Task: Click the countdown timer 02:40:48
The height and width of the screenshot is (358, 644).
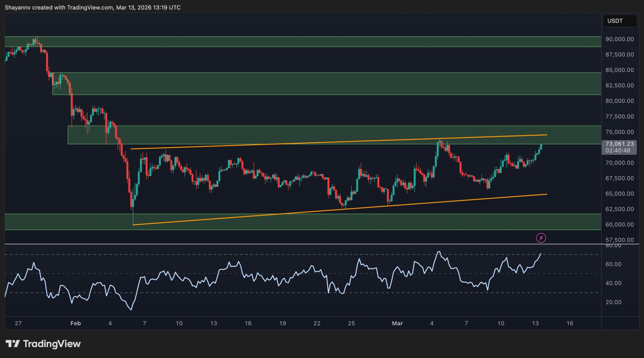Action: point(618,150)
